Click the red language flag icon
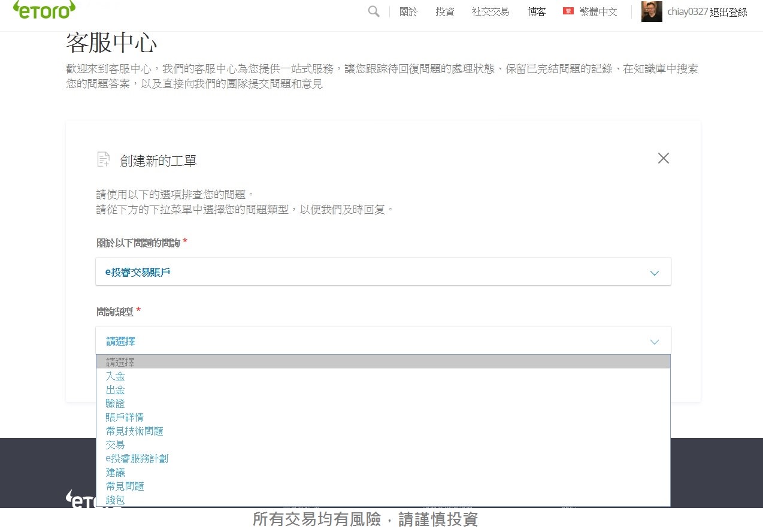Screen dimensions: 763x532 (x=568, y=11)
